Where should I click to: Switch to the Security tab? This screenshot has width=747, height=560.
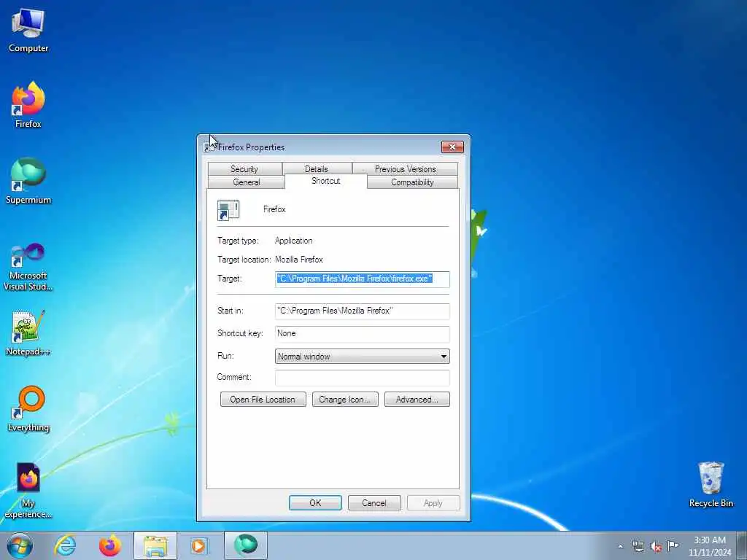(244, 169)
